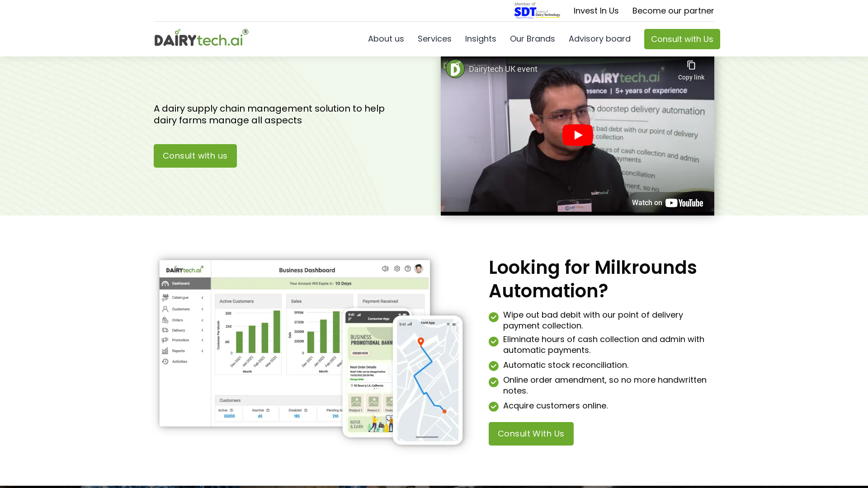Click hero Consult with us button
The width and height of the screenshot is (868, 488).
pos(195,156)
